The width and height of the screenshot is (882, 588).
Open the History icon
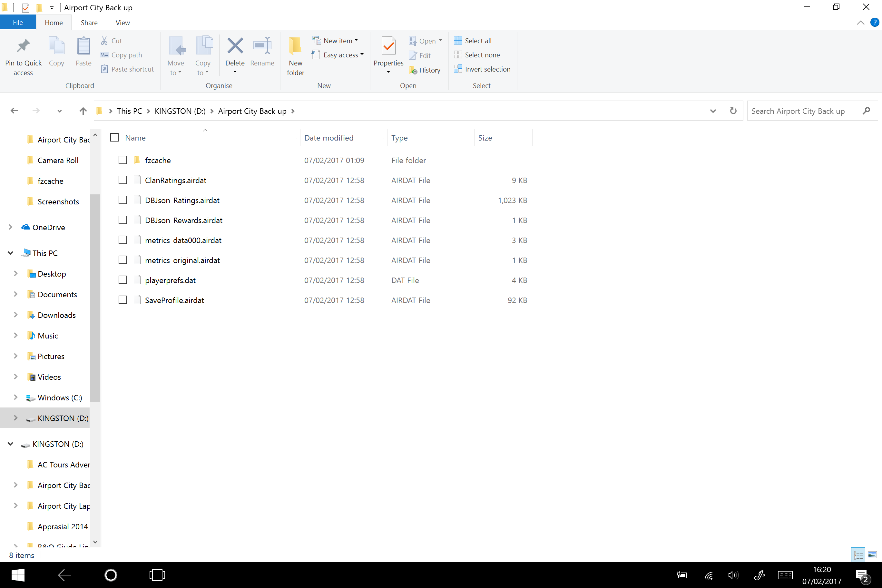pos(413,70)
